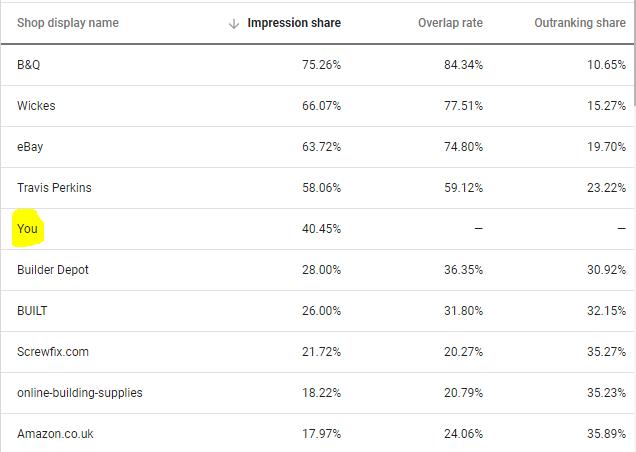Click B&Q's 75.26% impression share value
The height and width of the screenshot is (452, 636).
click(x=319, y=65)
